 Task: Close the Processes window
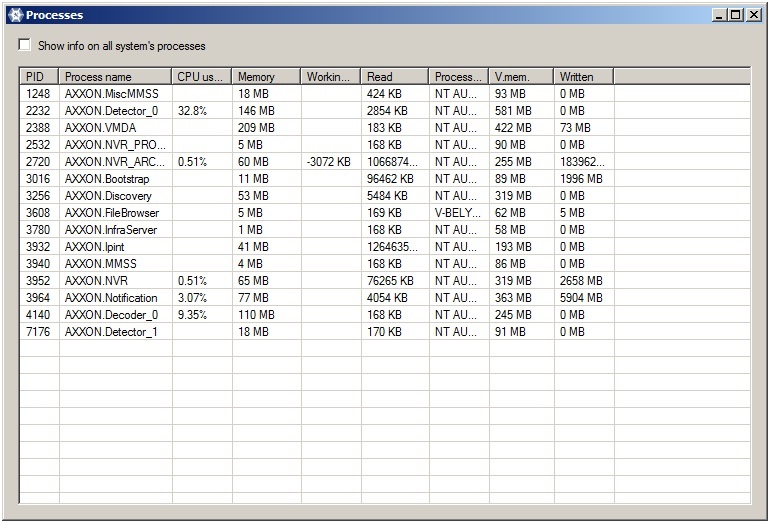point(754,15)
